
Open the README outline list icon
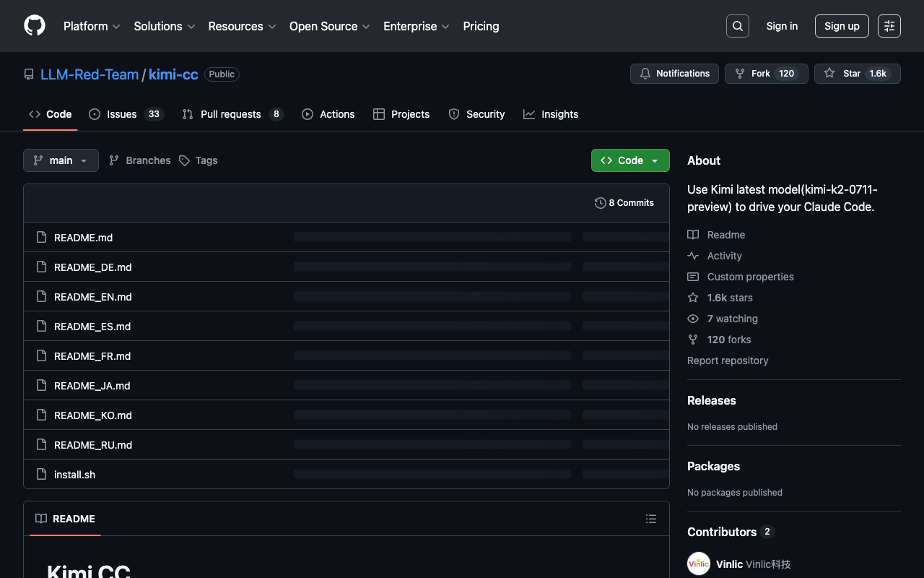tap(650, 519)
